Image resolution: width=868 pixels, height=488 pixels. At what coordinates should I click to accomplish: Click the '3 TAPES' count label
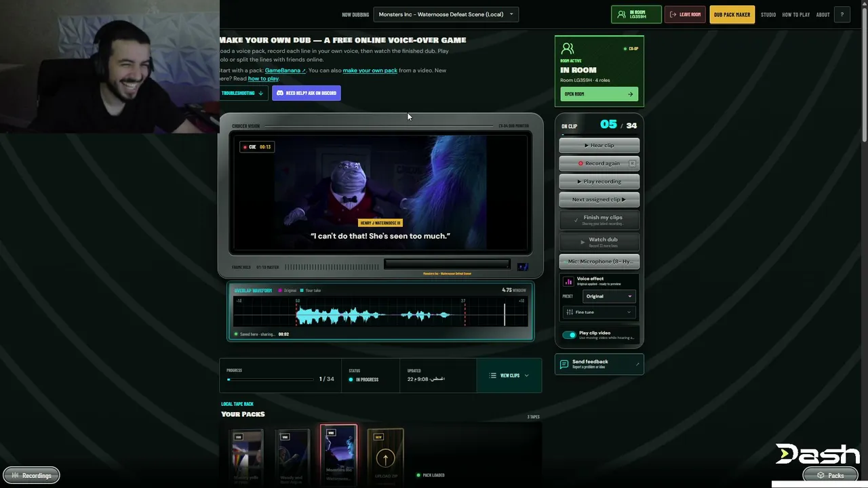(x=534, y=417)
